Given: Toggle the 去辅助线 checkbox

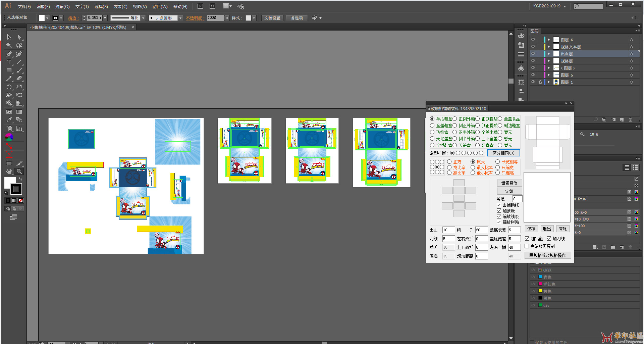Looking at the screenshot, I should coord(499,205).
